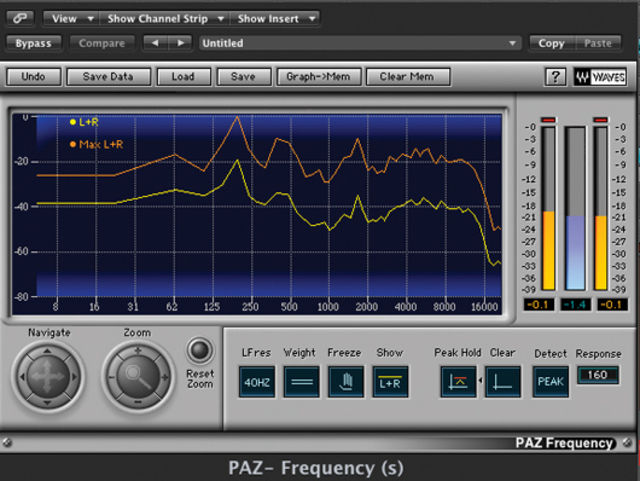The image size is (640, 481).
Task: Zoom out vertically with bottom minus
Action: pos(138,403)
